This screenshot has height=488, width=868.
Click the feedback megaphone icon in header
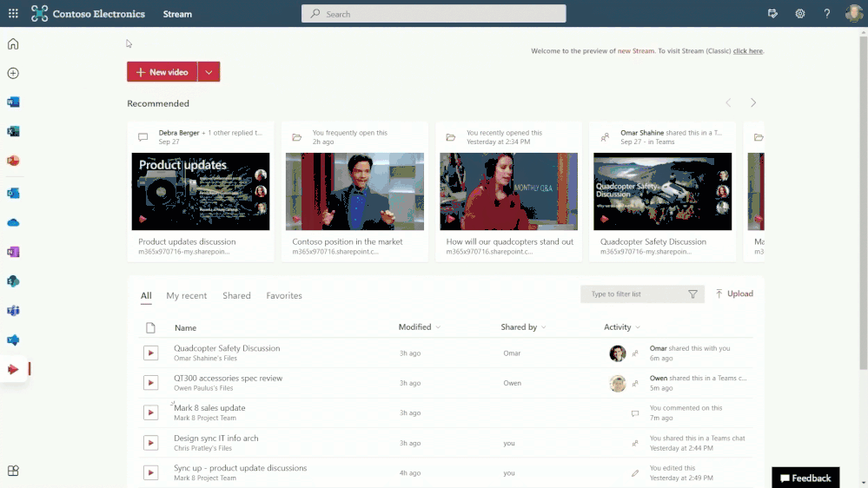click(772, 14)
